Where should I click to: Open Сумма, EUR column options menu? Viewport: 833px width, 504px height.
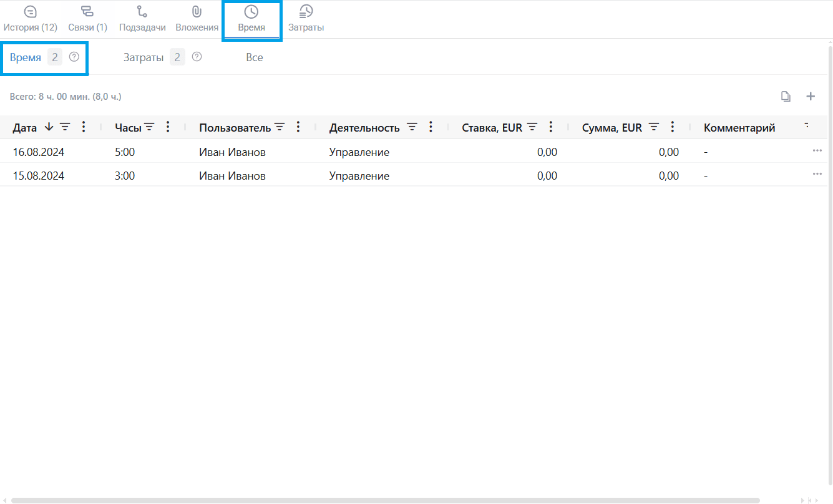click(x=673, y=127)
